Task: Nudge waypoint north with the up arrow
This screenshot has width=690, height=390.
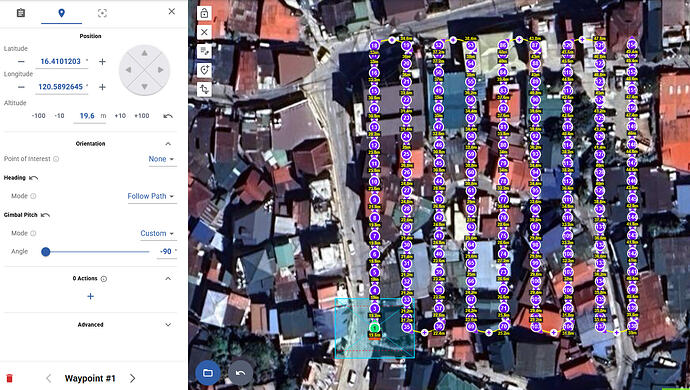Action: click(x=144, y=53)
